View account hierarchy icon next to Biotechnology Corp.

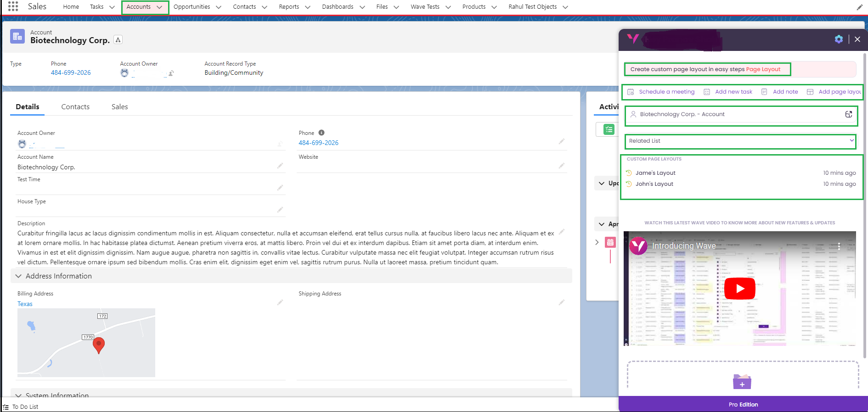coord(118,40)
